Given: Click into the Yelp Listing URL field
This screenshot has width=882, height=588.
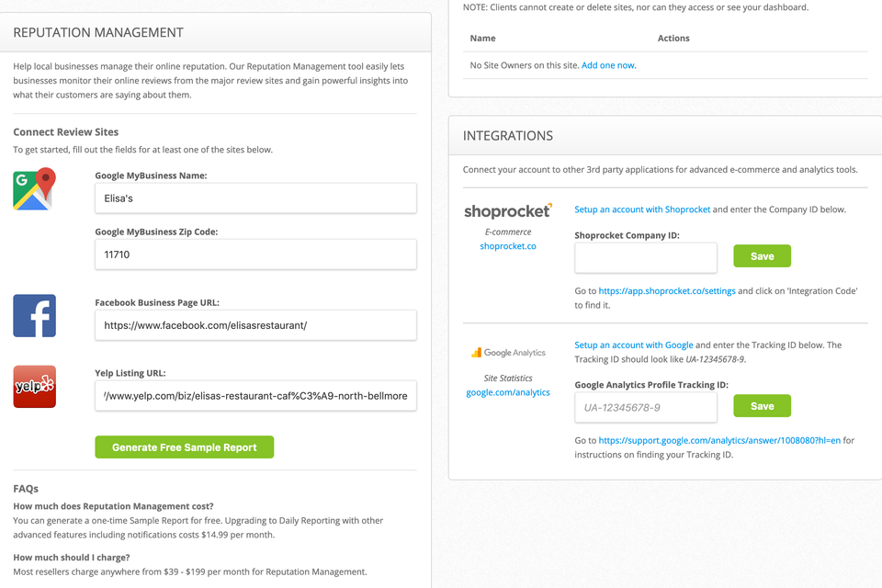Looking at the screenshot, I should (256, 396).
